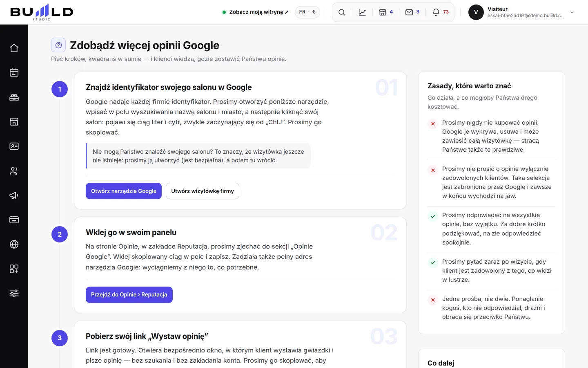The image size is (588, 368).
Task: Open the apps grid-plus icon in sidebar
Action: [14, 269]
